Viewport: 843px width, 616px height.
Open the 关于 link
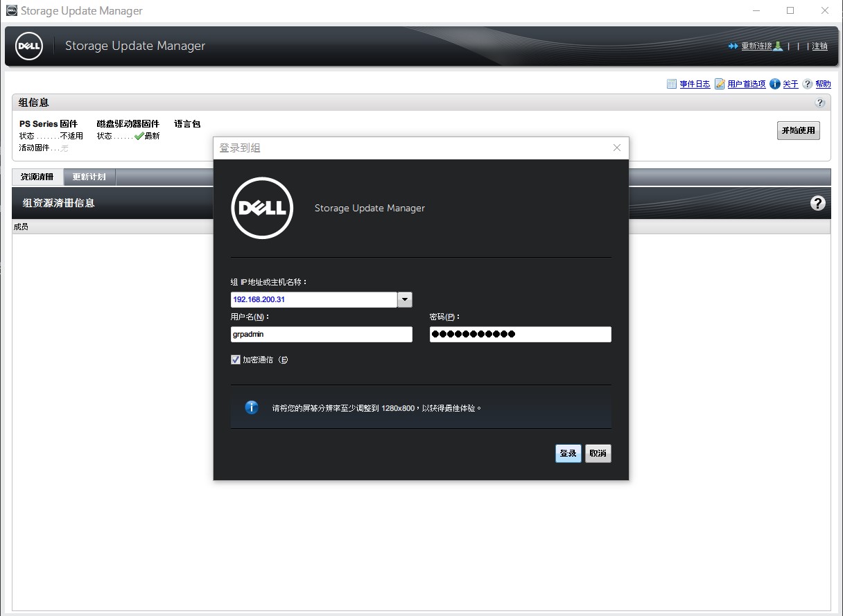click(791, 84)
